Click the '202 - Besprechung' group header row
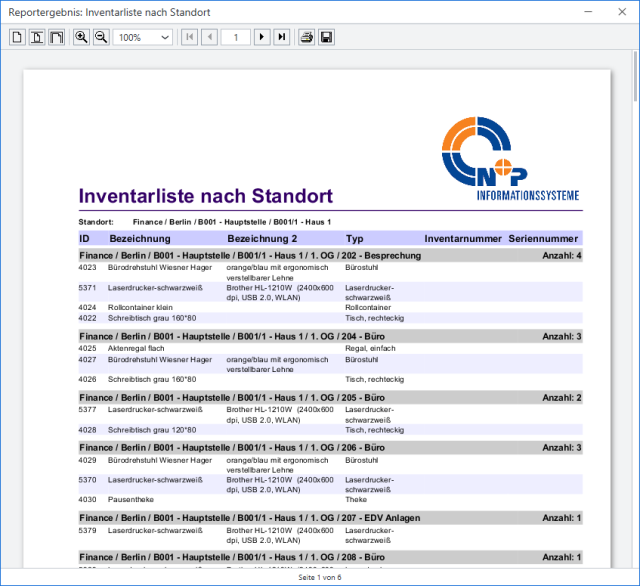This screenshot has width=640, height=586. click(x=331, y=255)
